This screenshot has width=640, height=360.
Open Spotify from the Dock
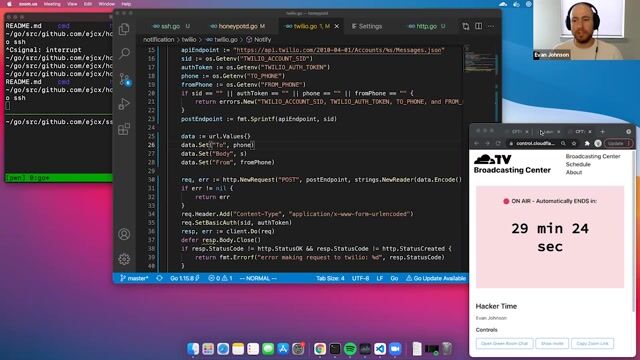pyautogui.click(x=350, y=349)
